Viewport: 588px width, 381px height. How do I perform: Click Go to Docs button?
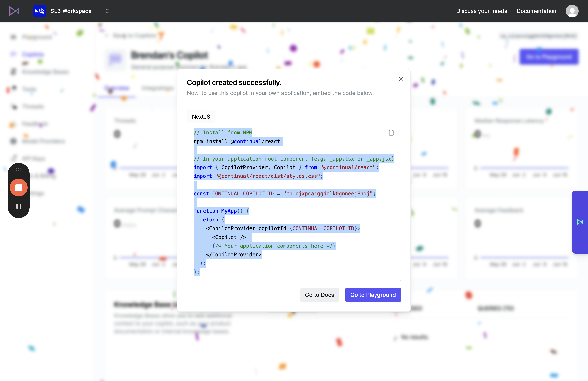pos(319,295)
